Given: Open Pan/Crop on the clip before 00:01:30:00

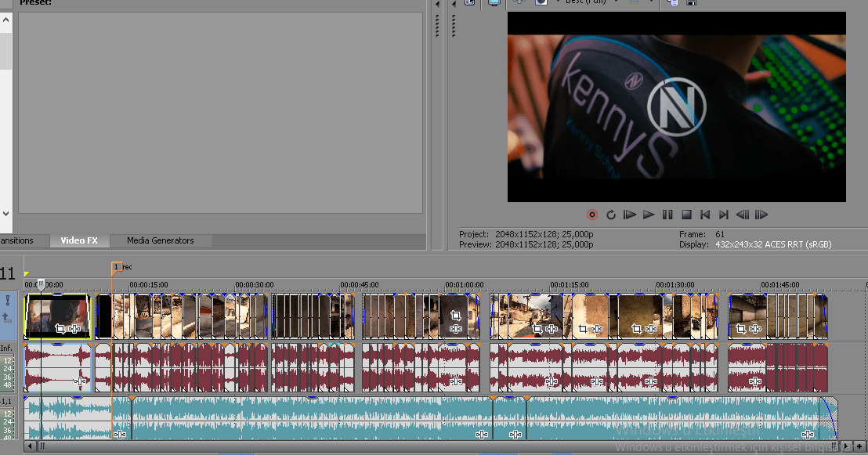Looking at the screenshot, I should (637, 330).
